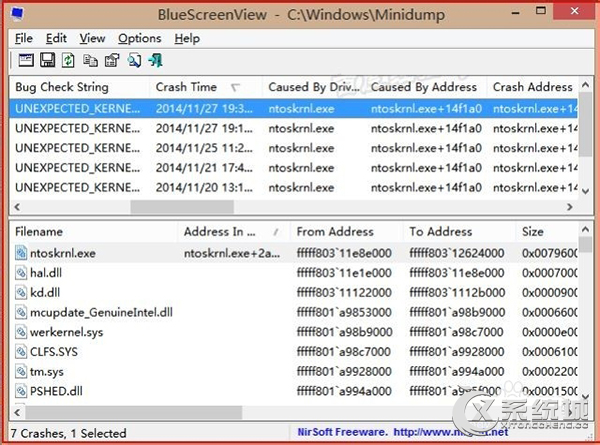Click the Refresh toolbar icon
The image size is (600, 445).
click(x=68, y=60)
